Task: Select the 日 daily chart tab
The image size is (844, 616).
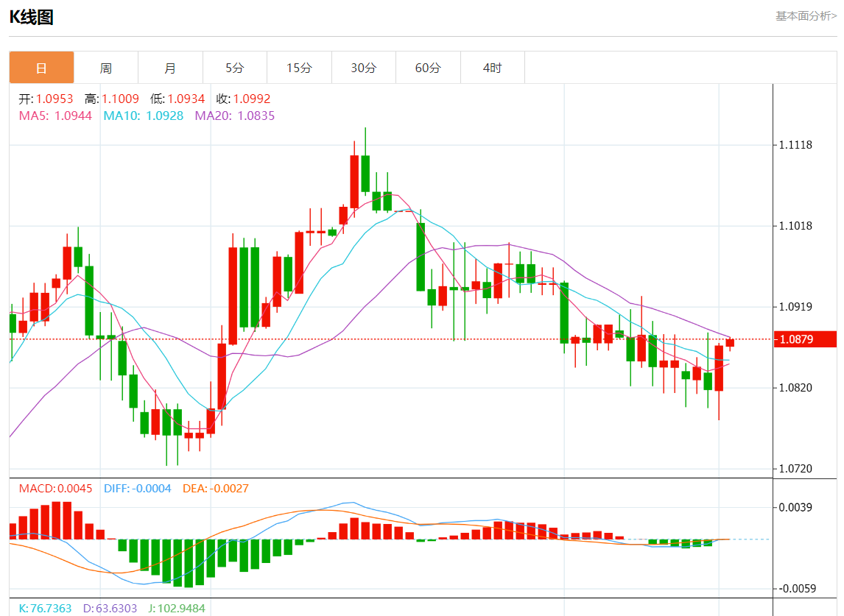Action: pyautogui.click(x=41, y=68)
